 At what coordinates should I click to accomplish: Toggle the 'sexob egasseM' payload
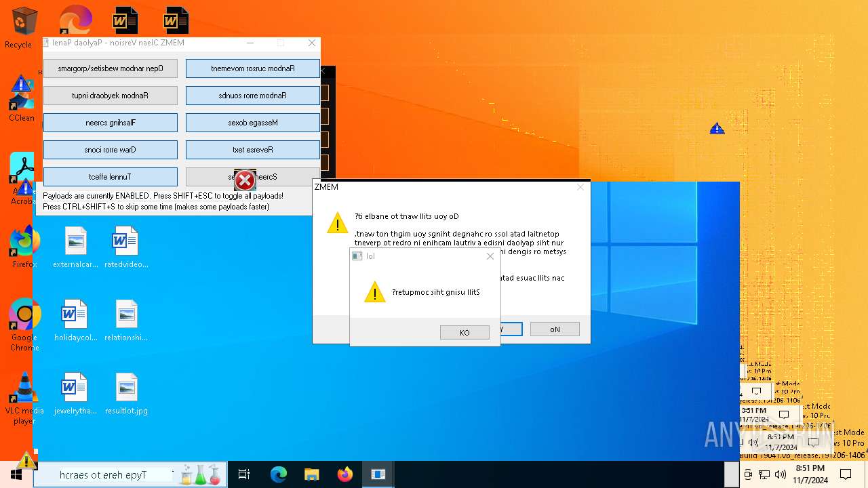tap(253, 123)
